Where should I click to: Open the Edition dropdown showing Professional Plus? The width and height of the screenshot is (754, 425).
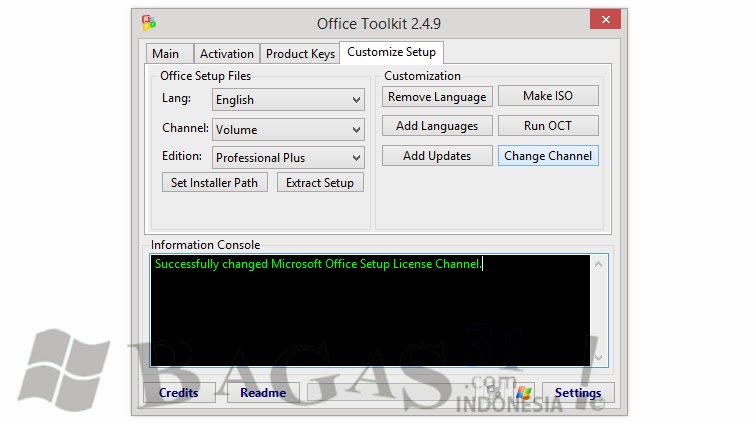coord(288,157)
